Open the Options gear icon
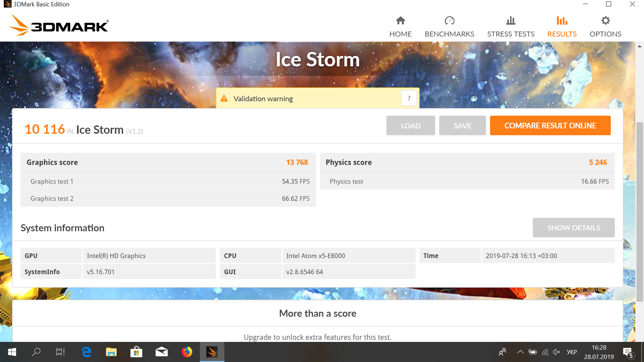 [x=605, y=21]
